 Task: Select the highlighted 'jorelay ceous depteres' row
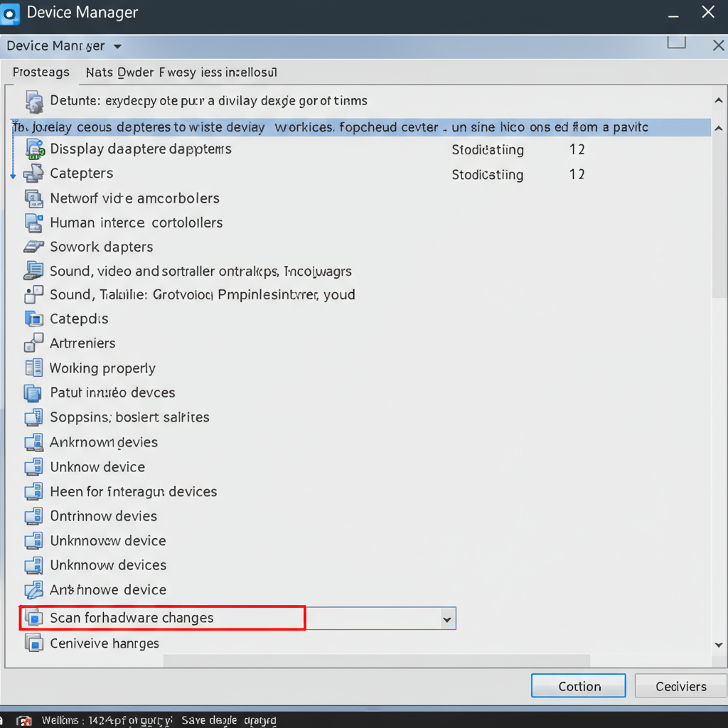360,127
